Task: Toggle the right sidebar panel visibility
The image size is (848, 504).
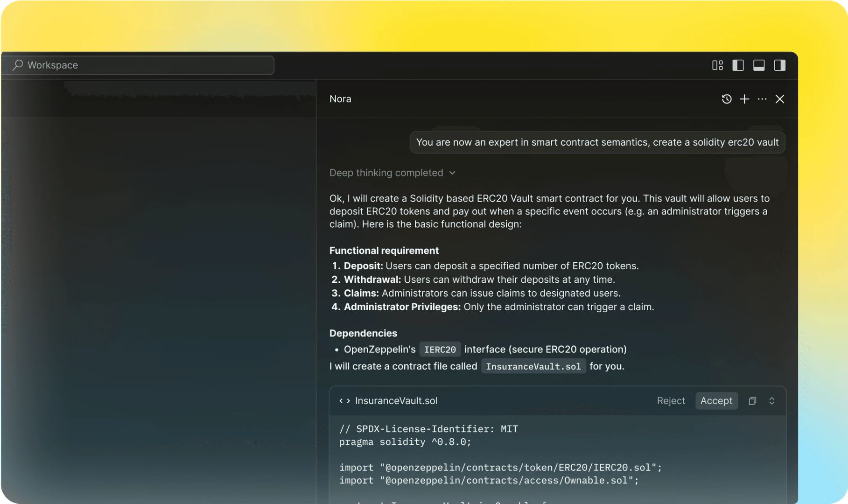Action: pos(779,65)
